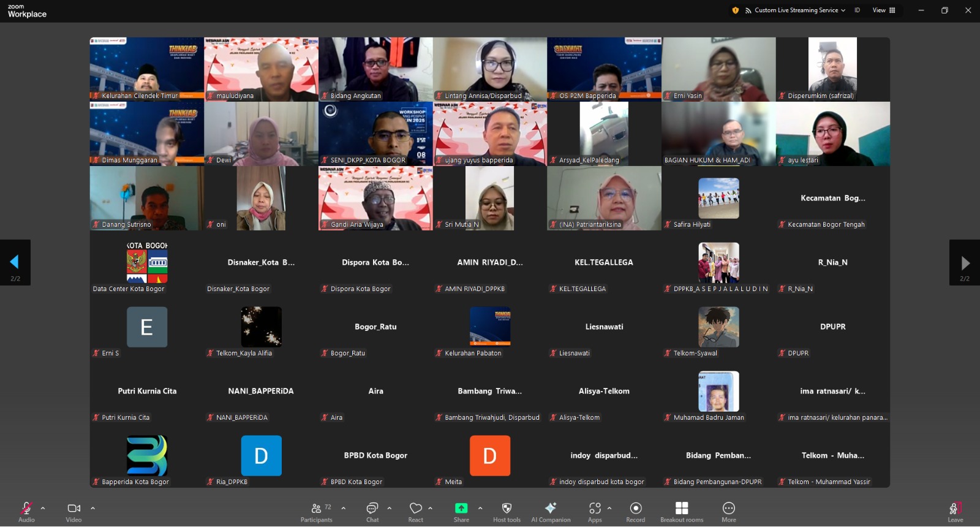Click the React heart icon

pyautogui.click(x=416, y=512)
